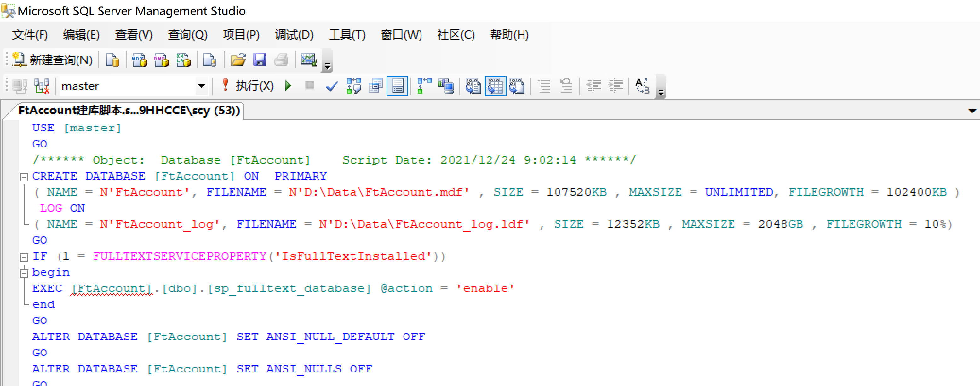Open the 工具(T) menu
Viewport: 980px width, 386px height.
(347, 35)
